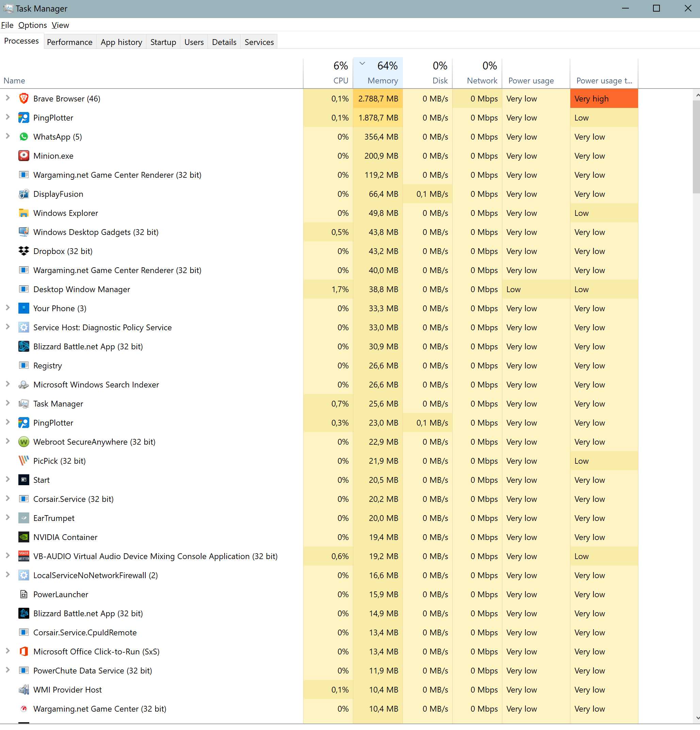Screen dimensions: 700x730
Task: Sort by Power usage column header
Action: click(531, 80)
